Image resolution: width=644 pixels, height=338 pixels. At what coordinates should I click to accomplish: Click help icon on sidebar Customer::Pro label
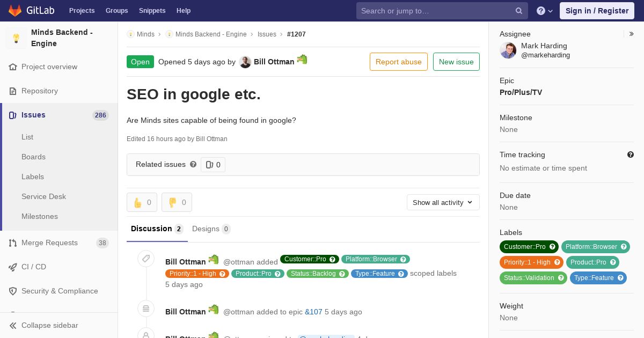(552, 247)
